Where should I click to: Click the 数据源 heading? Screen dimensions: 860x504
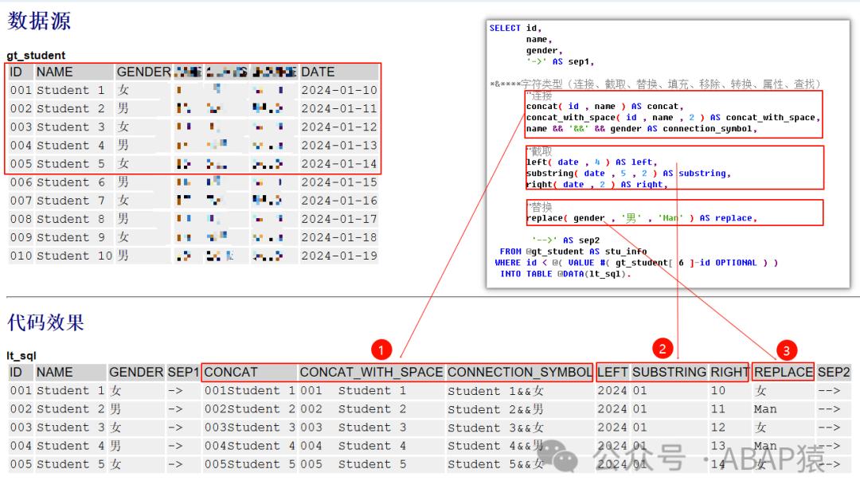click(x=39, y=21)
